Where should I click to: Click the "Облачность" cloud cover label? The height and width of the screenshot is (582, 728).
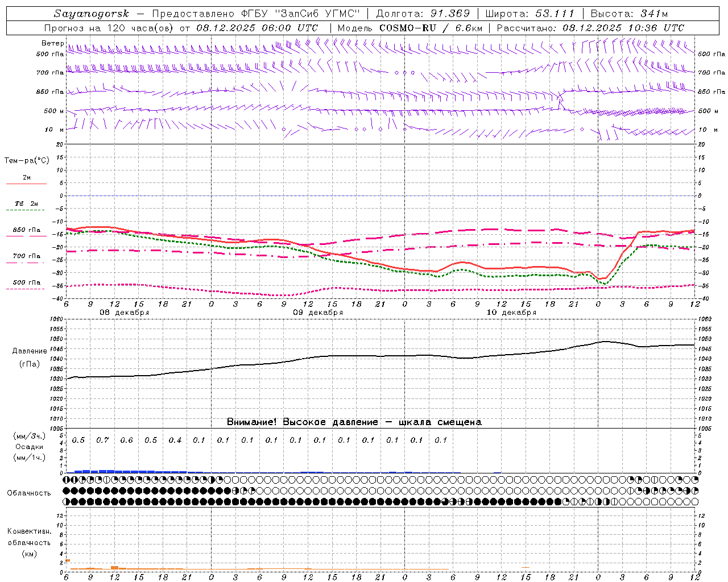pyautogui.click(x=29, y=493)
